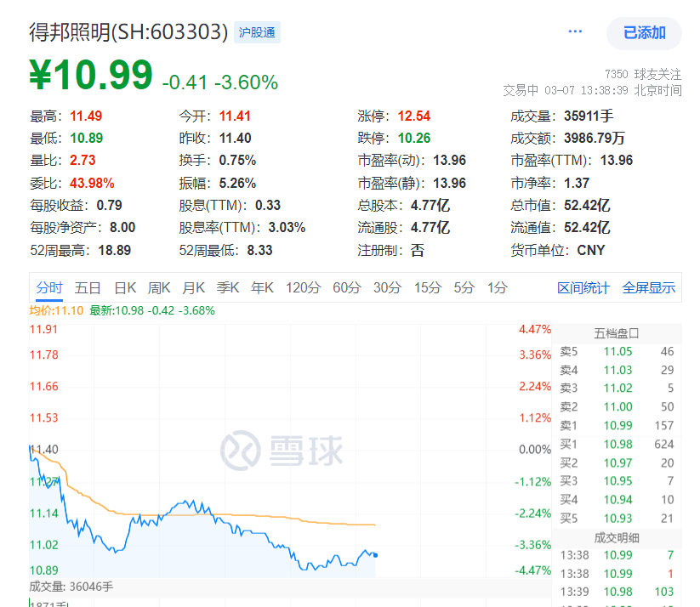Click the 13:39 trade row with 103 volume

(x=617, y=592)
